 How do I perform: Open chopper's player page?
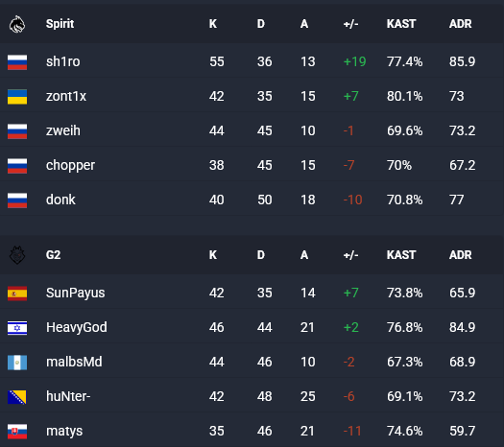(70, 166)
